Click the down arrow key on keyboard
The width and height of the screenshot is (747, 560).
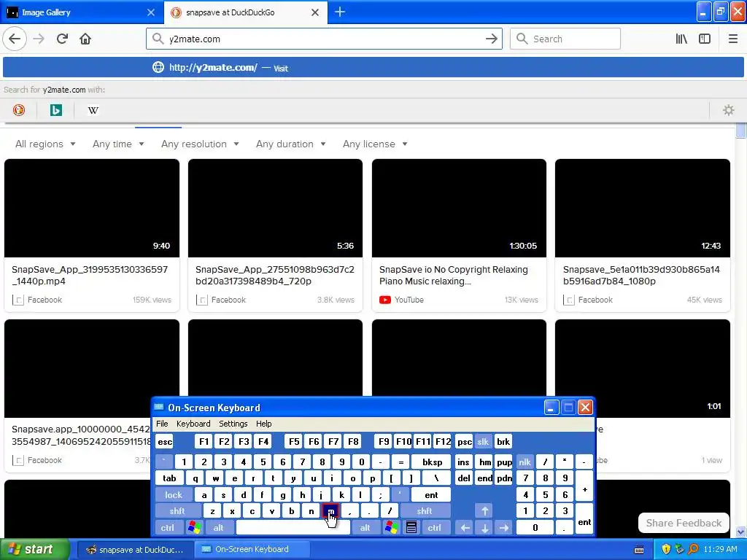pos(484,527)
